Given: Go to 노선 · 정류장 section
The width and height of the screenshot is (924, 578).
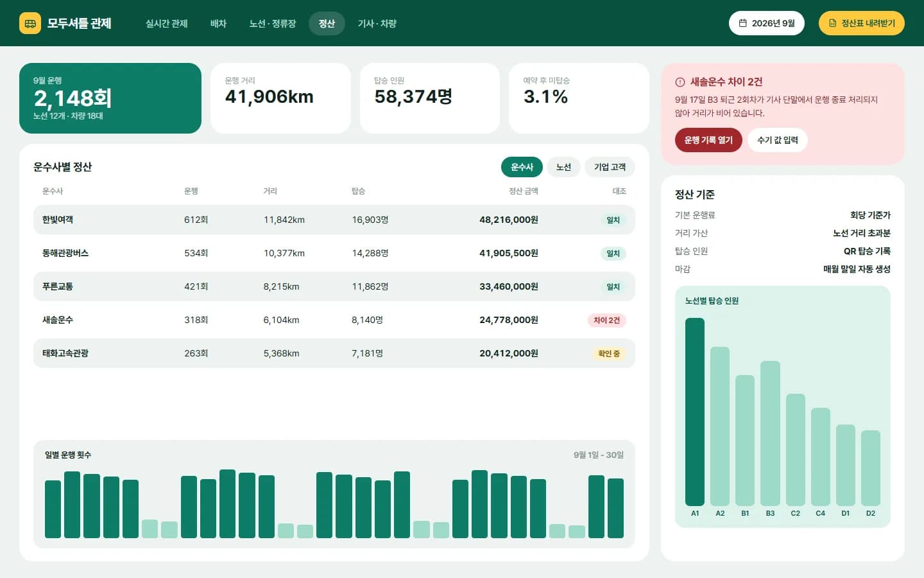Looking at the screenshot, I should click(x=273, y=23).
